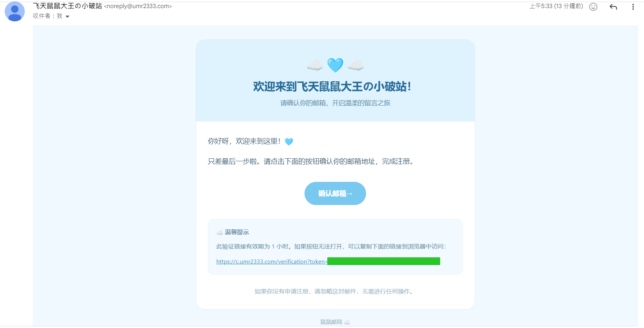Screen dimensions: 644x328
Task: Reply to the email with the arrow icon
Action: [613, 7]
